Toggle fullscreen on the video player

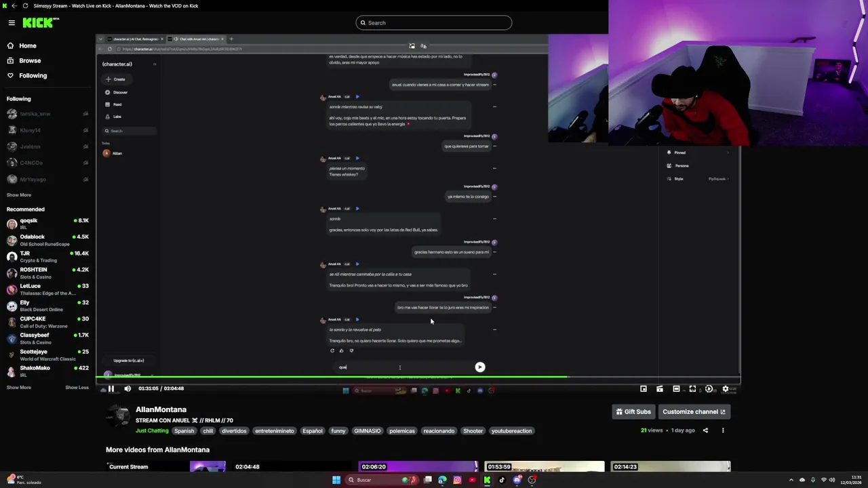(x=692, y=389)
